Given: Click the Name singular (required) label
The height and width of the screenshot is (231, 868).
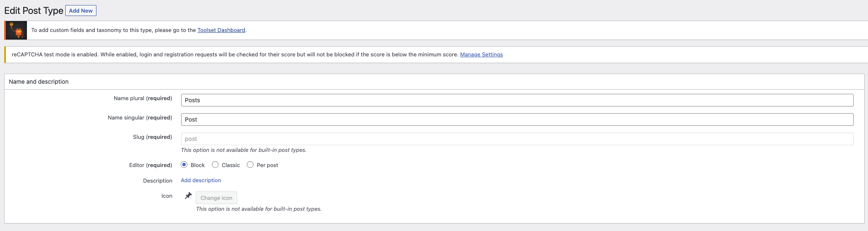Looking at the screenshot, I should (140, 118).
